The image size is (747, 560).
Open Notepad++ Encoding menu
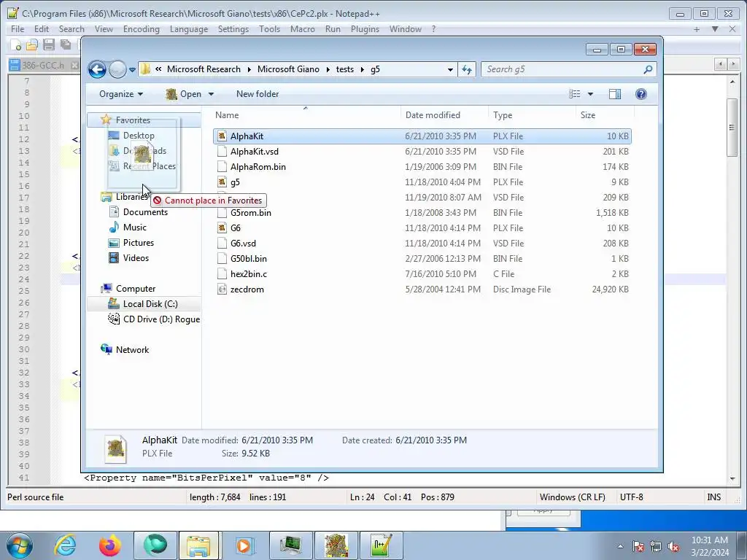coord(141,29)
